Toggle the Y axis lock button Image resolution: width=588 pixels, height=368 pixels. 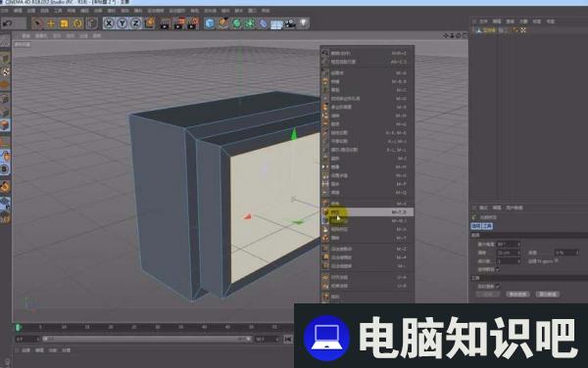pos(122,23)
